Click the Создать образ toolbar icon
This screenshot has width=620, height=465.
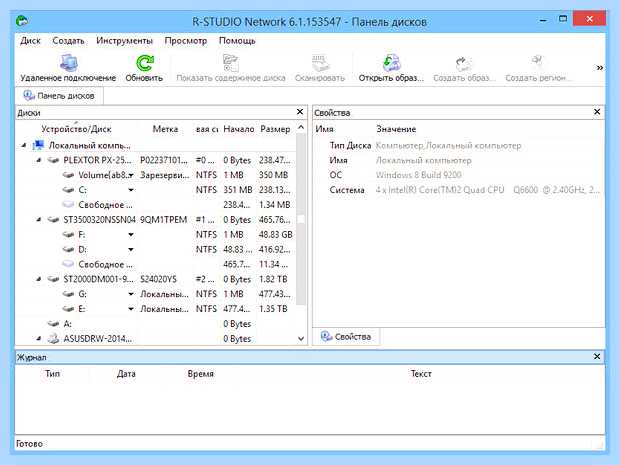point(463,63)
